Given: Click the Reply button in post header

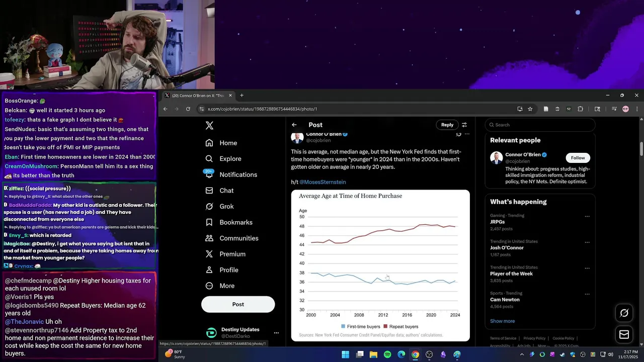Looking at the screenshot, I should point(447,125).
